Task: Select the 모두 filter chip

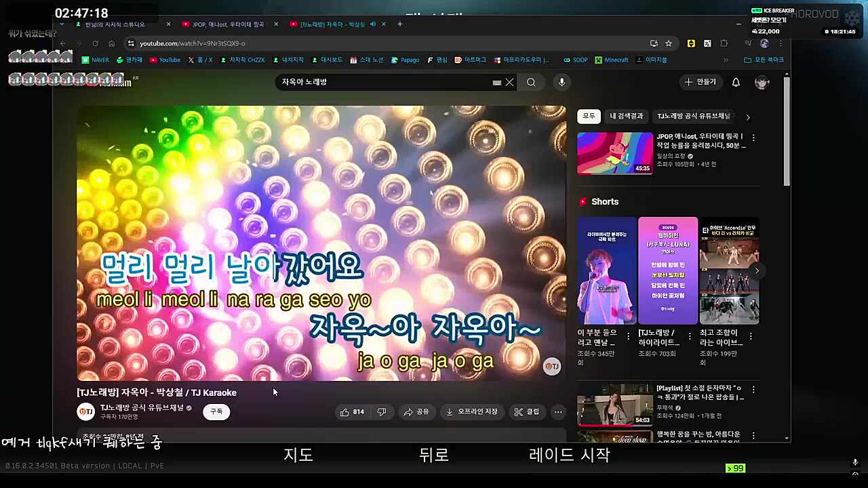Action: (589, 116)
